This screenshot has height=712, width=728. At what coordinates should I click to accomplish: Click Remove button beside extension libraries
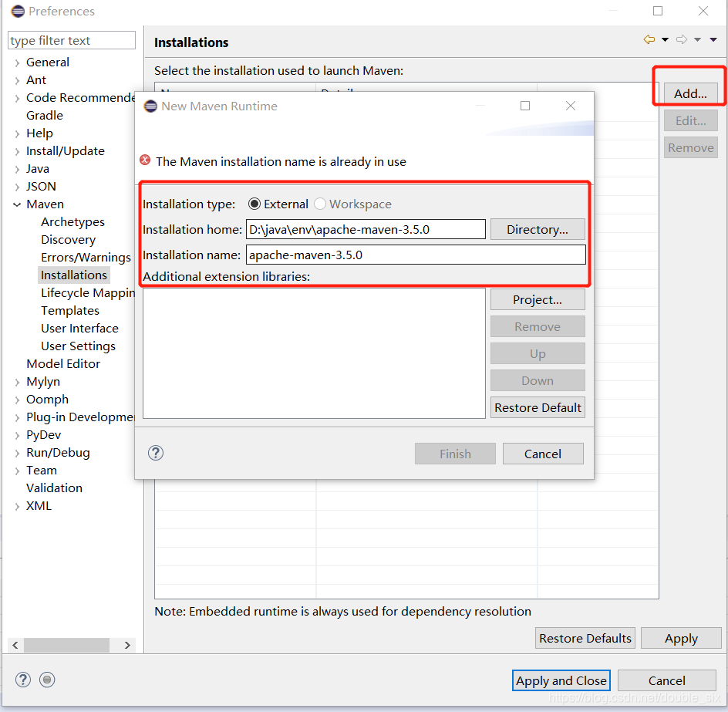[538, 326]
